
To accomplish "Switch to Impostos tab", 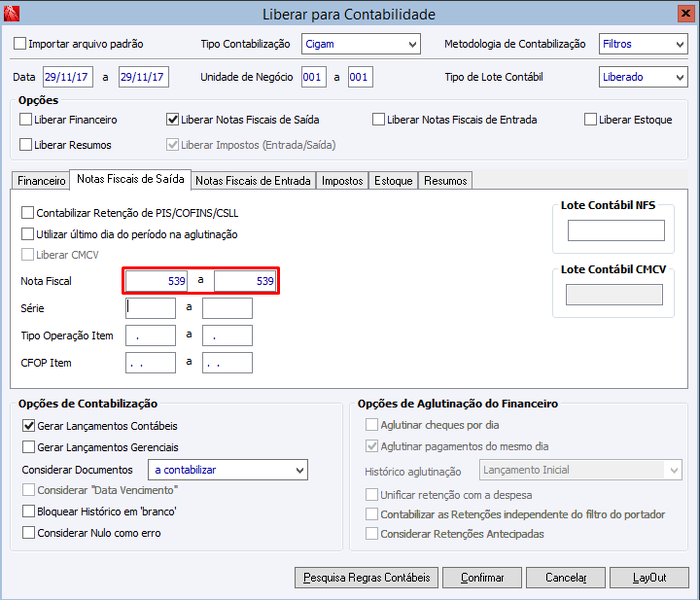I will coord(342,181).
